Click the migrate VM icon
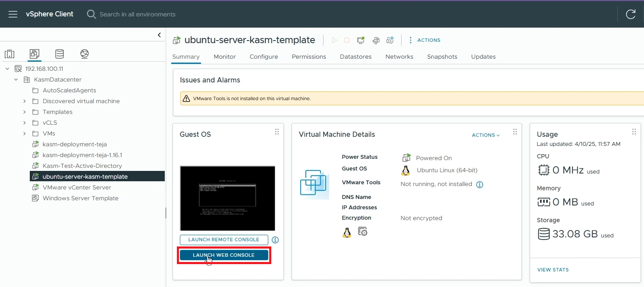 pos(376,40)
